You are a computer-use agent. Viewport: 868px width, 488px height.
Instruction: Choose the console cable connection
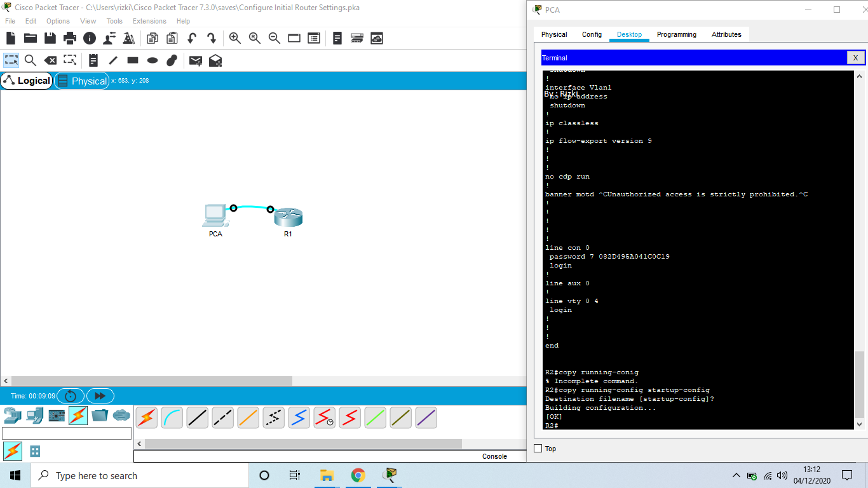[172, 417]
